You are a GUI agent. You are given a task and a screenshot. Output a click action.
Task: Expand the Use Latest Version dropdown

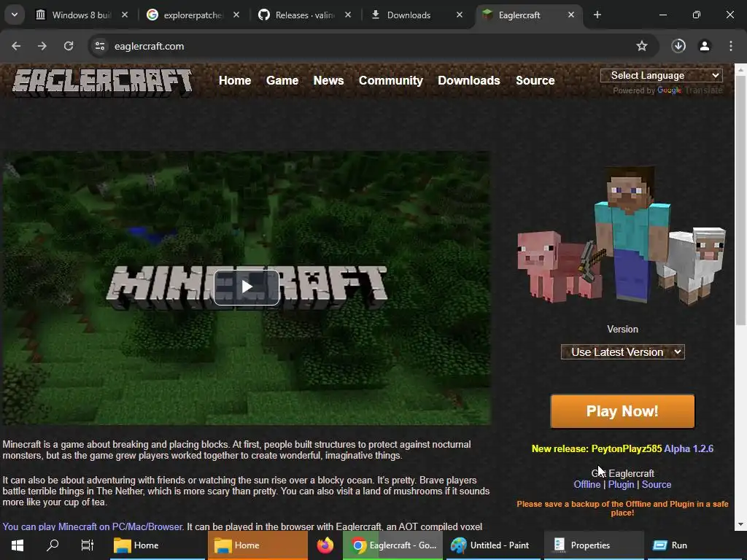(x=623, y=352)
